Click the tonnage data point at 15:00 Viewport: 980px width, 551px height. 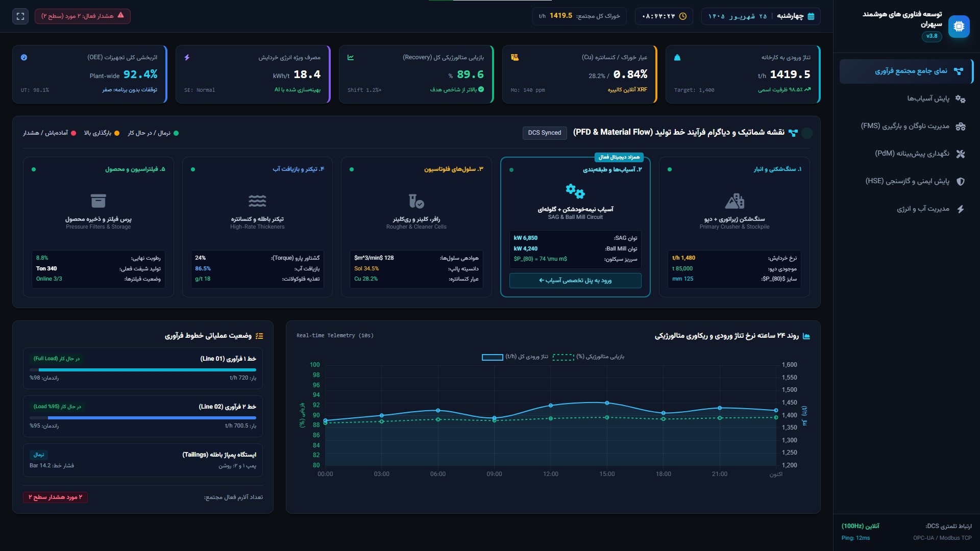point(607,403)
